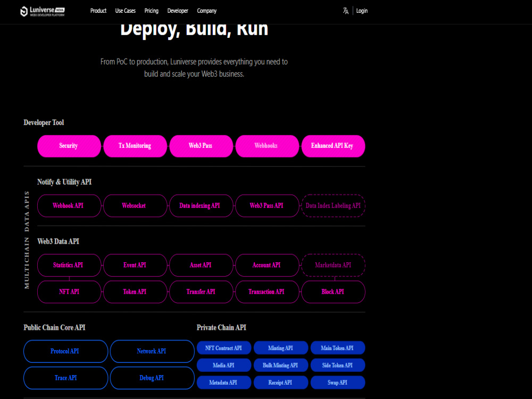532x399 pixels.
Task: Open the Web3 Pass API item
Action: pos(267,205)
